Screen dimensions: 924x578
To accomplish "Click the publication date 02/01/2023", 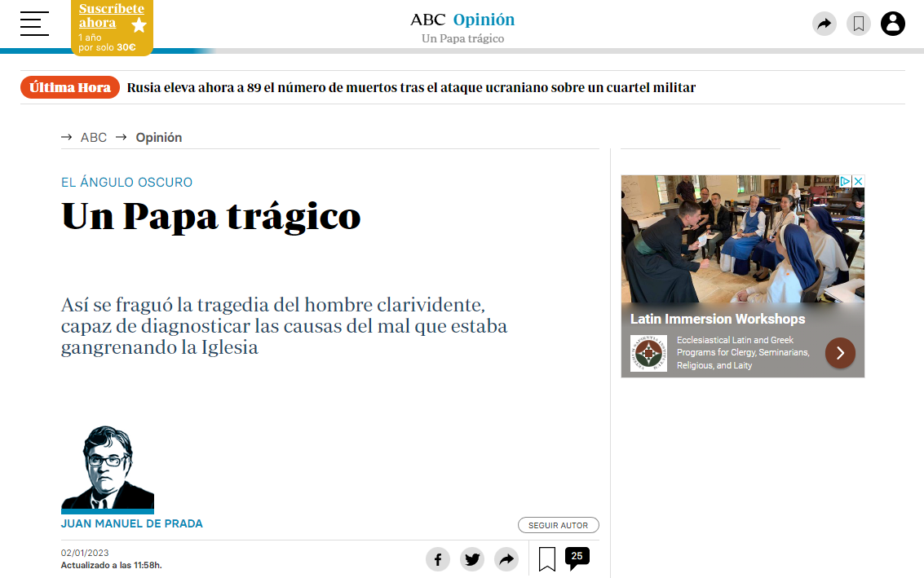I will pos(85,553).
